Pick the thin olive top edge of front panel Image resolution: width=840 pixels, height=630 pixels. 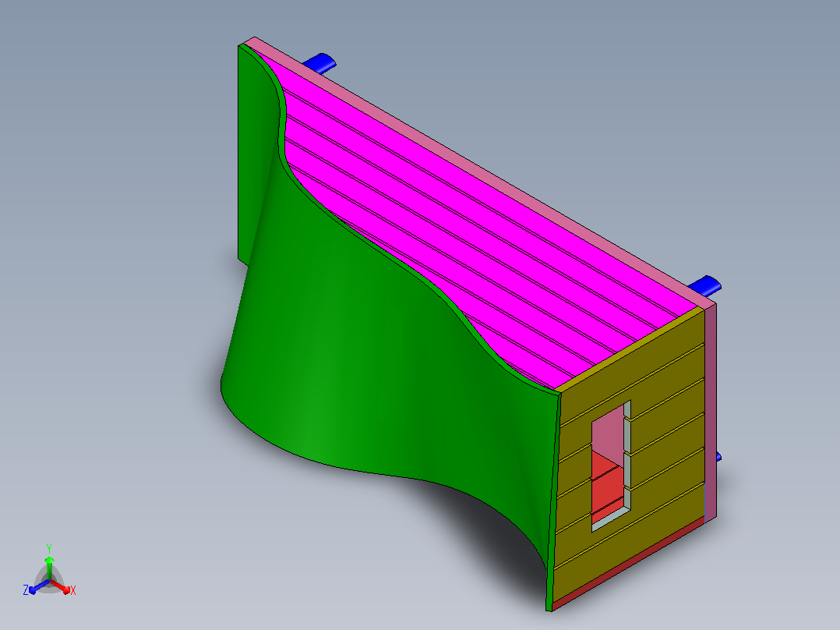coord(628,349)
